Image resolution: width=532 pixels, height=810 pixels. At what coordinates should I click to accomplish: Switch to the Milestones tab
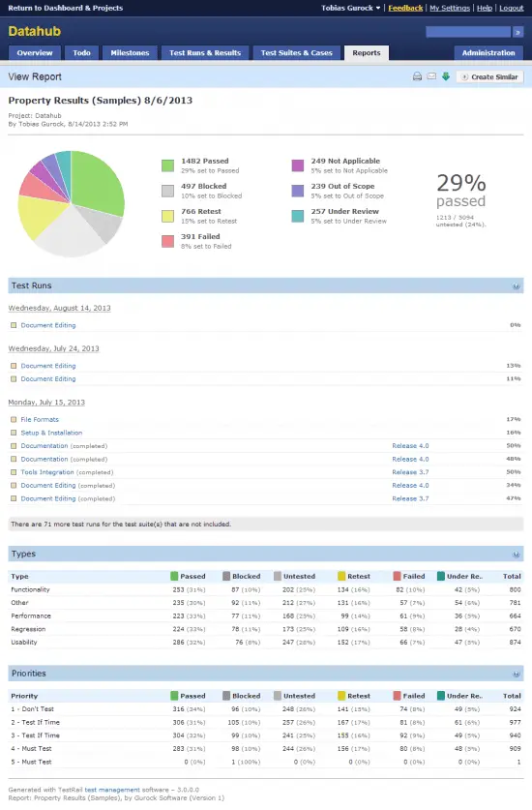(130, 52)
